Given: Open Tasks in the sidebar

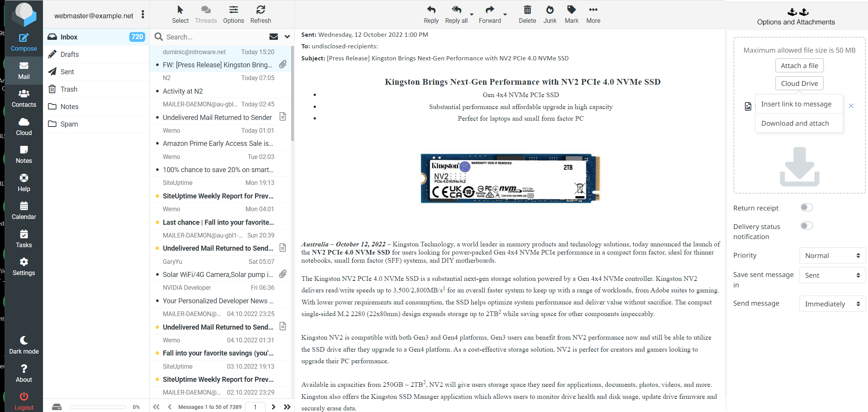Looking at the screenshot, I should [24, 239].
